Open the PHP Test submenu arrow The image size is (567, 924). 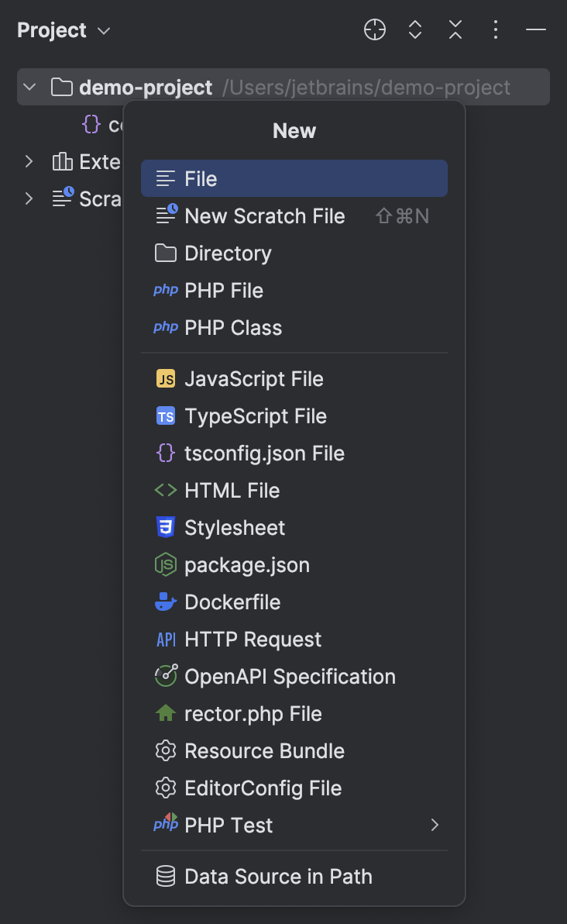pyautogui.click(x=435, y=826)
